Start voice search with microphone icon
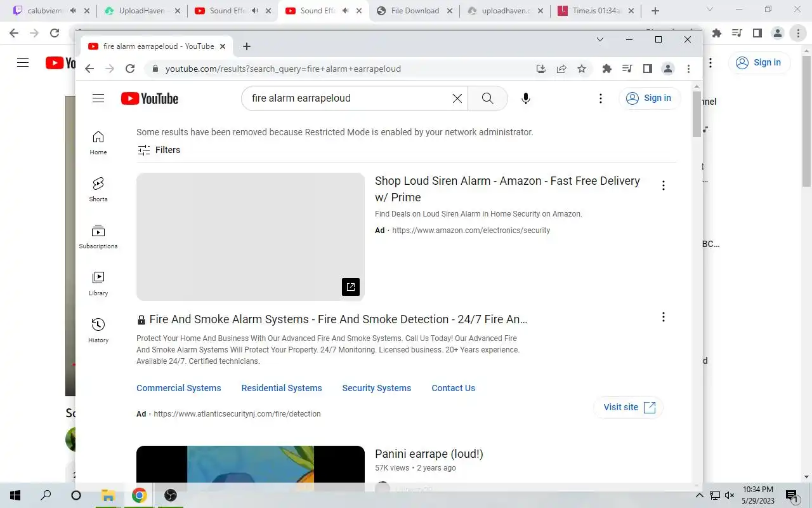Image resolution: width=812 pixels, height=508 pixels. pos(525,98)
